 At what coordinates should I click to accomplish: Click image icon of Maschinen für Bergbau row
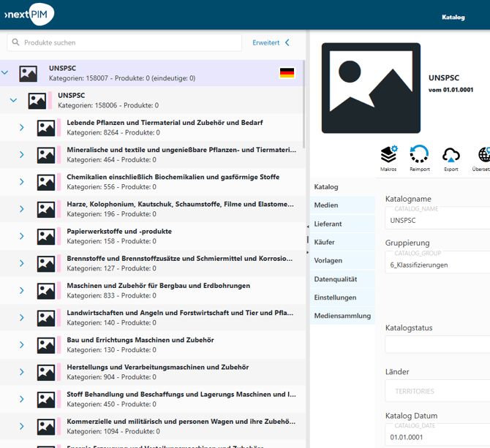point(46,291)
